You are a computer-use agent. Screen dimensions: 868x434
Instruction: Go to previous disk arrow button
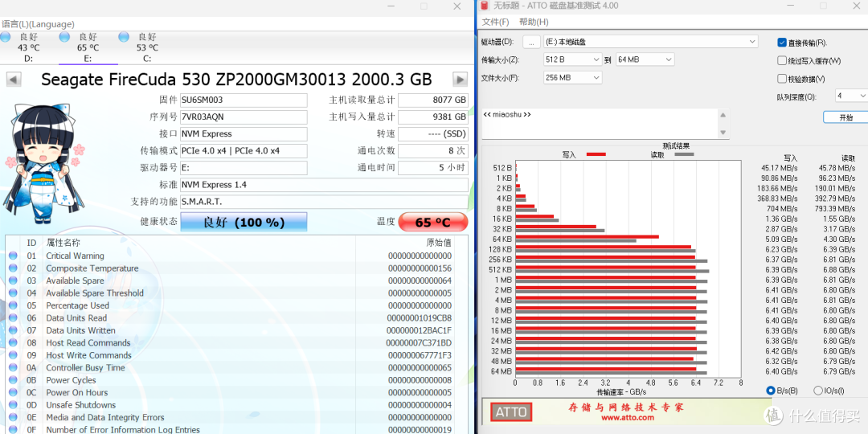[x=14, y=80]
